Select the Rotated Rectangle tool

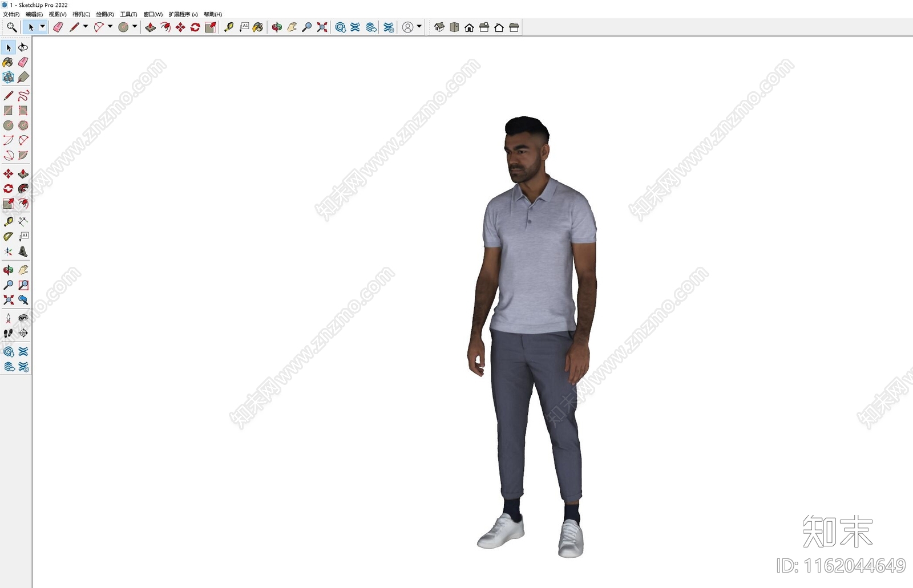click(23, 110)
